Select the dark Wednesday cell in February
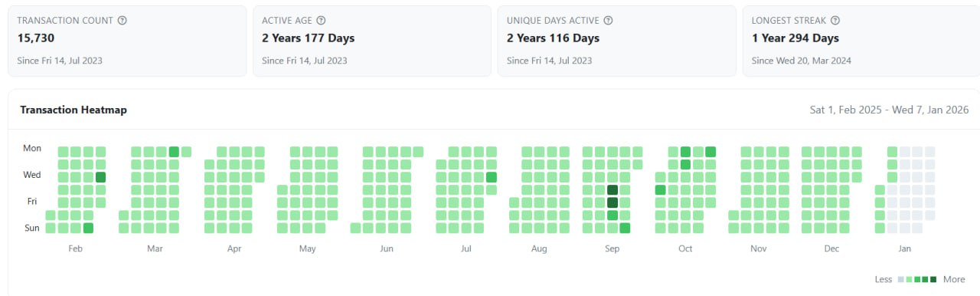The height and width of the screenshot is (296, 980). pyautogui.click(x=101, y=177)
